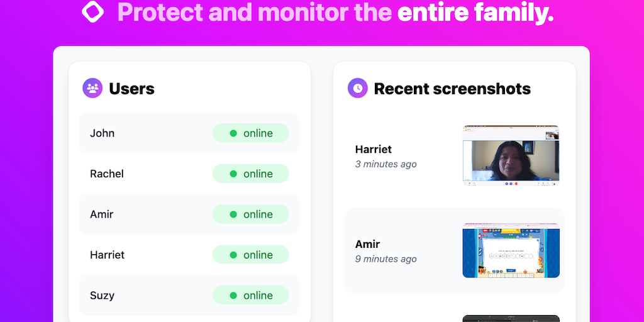Select John in the Users list
The height and width of the screenshot is (322, 644).
coord(103,133)
